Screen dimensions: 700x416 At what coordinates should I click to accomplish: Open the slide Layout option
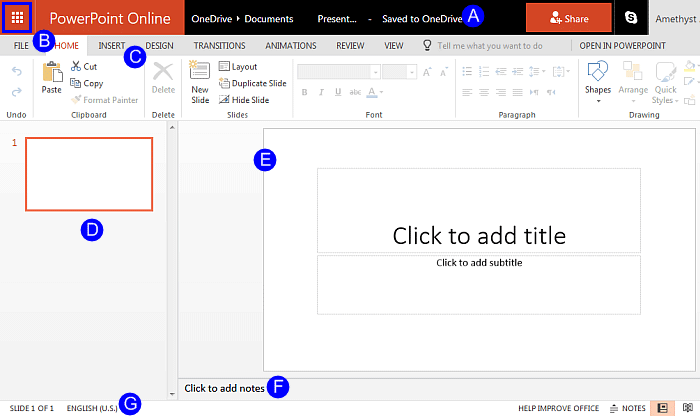[238, 67]
